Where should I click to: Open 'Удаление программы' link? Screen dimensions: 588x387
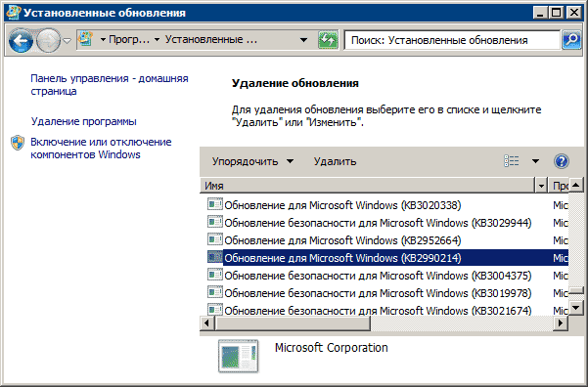(x=83, y=121)
